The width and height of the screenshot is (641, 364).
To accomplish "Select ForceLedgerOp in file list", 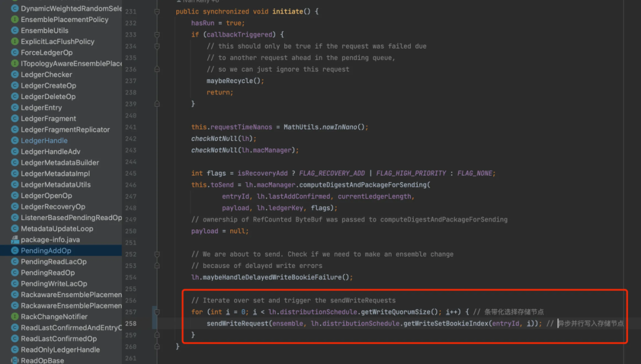I will click(47, 53).
